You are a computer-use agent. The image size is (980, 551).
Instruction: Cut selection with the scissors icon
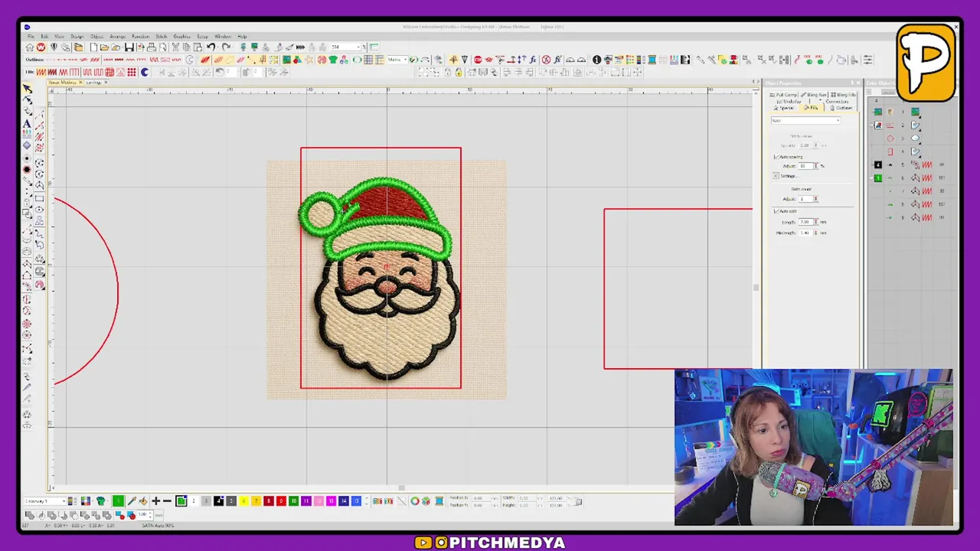coord(175,47)
